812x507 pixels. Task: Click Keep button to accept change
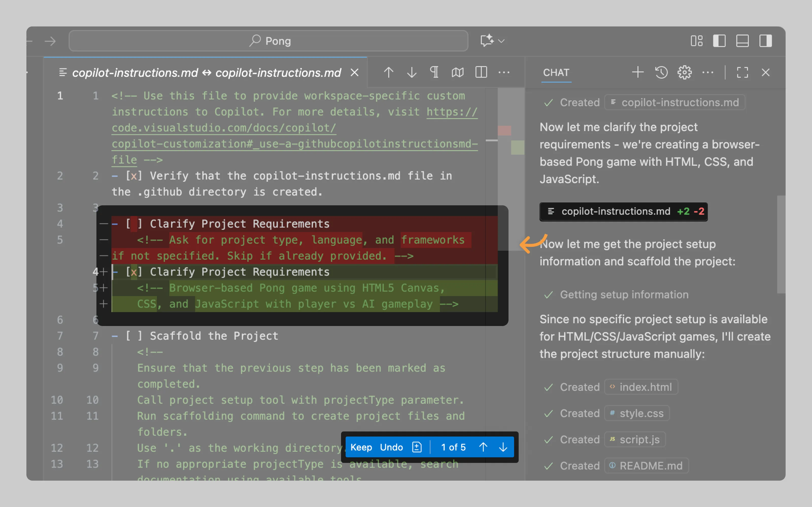coord(361,447)
